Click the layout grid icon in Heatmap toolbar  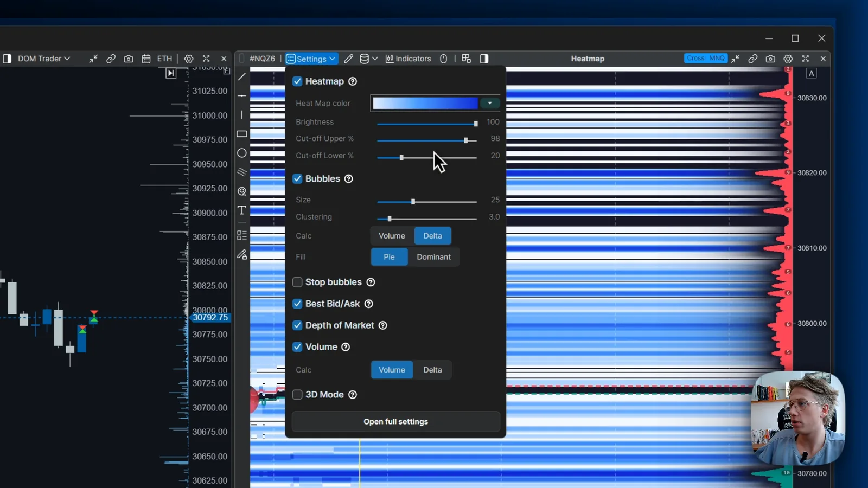pyautogui.click(x=466, y=59)
